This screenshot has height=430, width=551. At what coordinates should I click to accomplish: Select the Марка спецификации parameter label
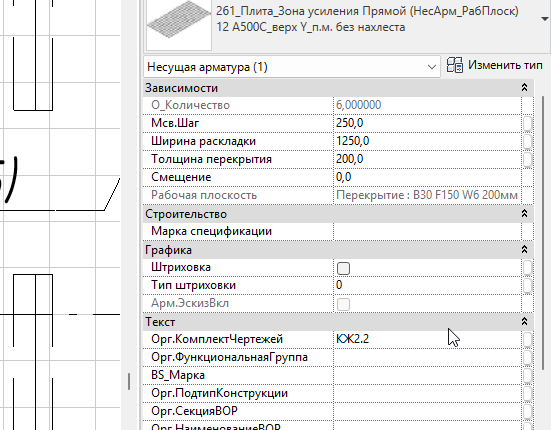211,232
